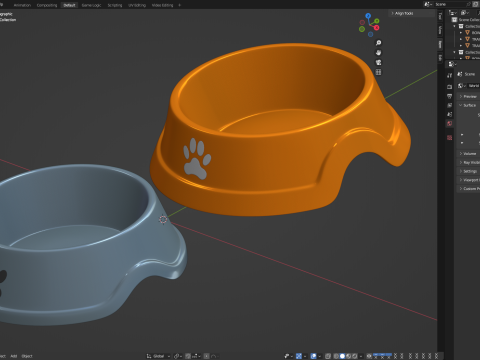
Task: Toggle the camera view icon
Action: click(x=378, y=62)
